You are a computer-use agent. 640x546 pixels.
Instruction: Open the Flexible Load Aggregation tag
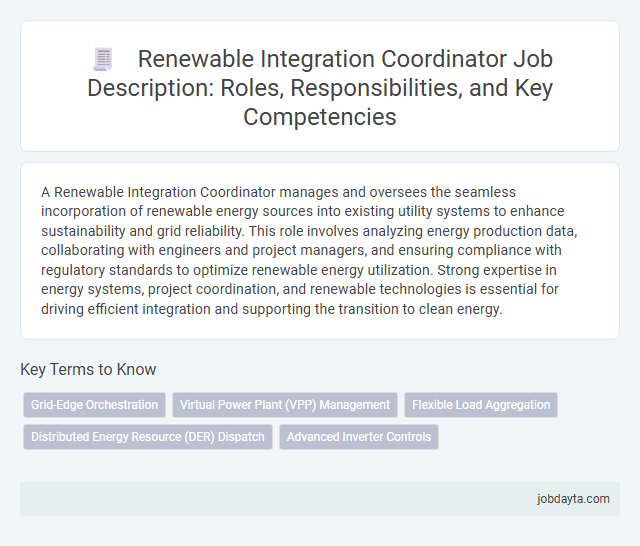point(481,405)
